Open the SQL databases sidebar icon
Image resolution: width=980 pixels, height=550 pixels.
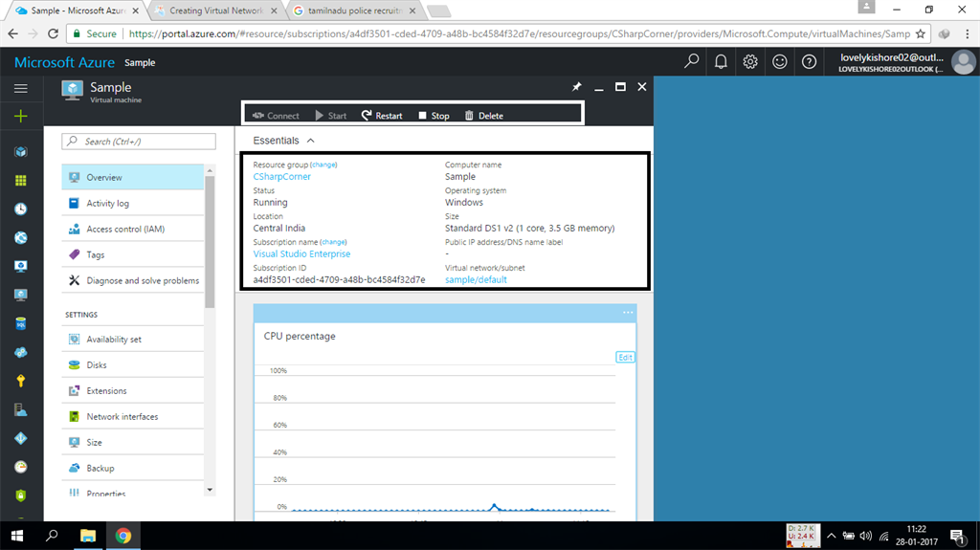[21, 323]
